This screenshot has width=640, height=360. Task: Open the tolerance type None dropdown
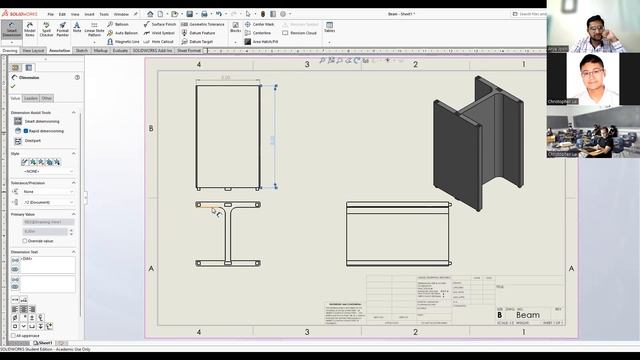point(49,191)
